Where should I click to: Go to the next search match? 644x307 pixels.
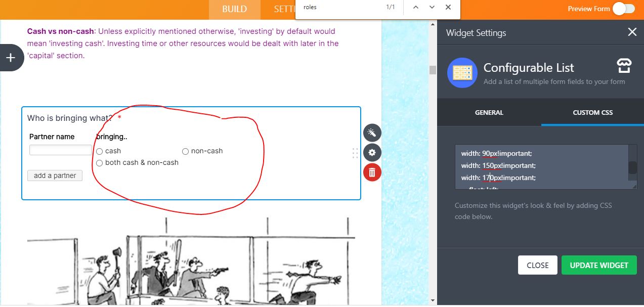[x=432, y=8]
